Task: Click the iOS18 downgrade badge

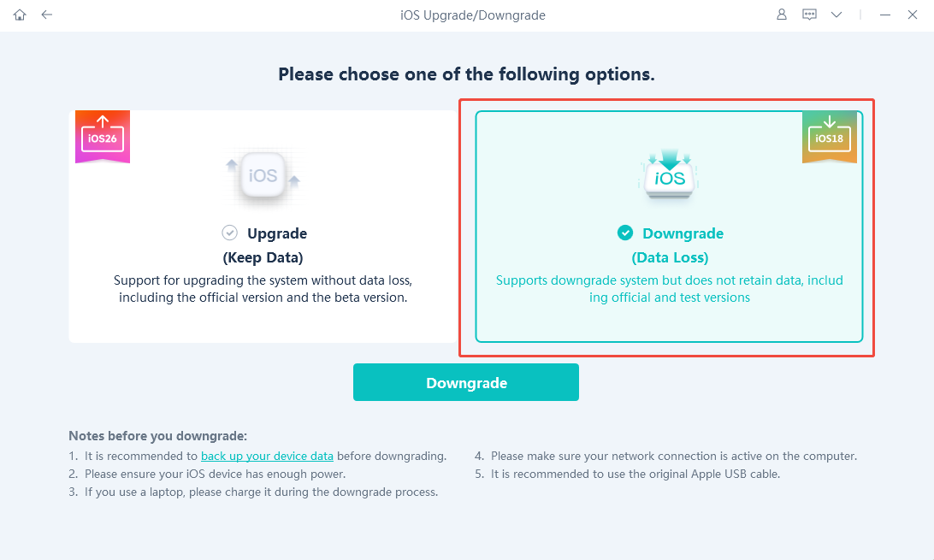Action: 829,137
